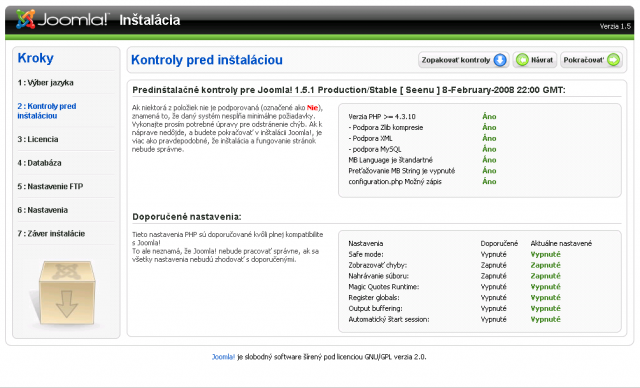Select step 4: Databáza
The width and height of the screenshot is (640, 388).
pos(39,163)
